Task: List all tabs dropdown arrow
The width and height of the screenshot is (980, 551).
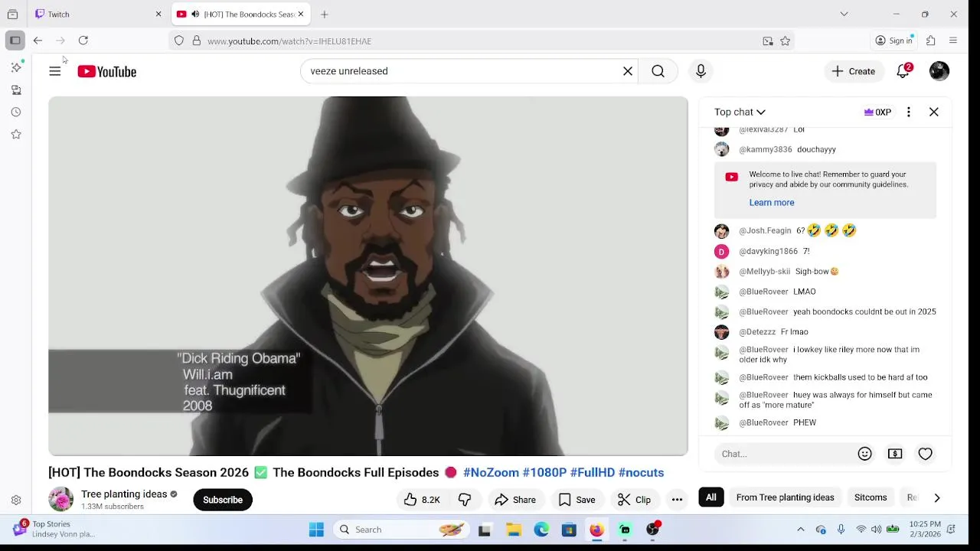Action: click(844, 14)
